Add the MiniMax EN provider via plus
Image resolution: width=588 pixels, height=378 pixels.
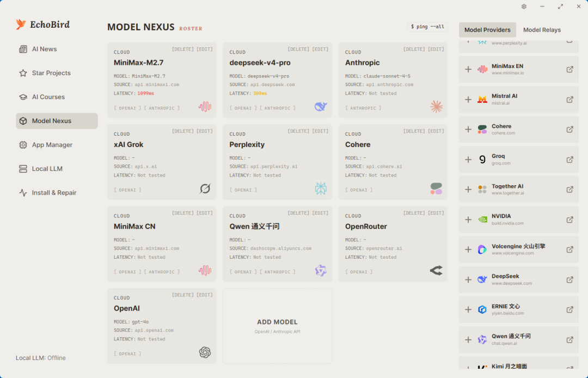(x=468, y=69)
